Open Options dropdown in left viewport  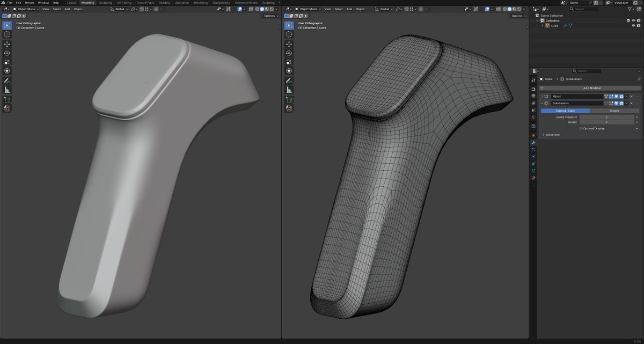[x=271, y=16]
